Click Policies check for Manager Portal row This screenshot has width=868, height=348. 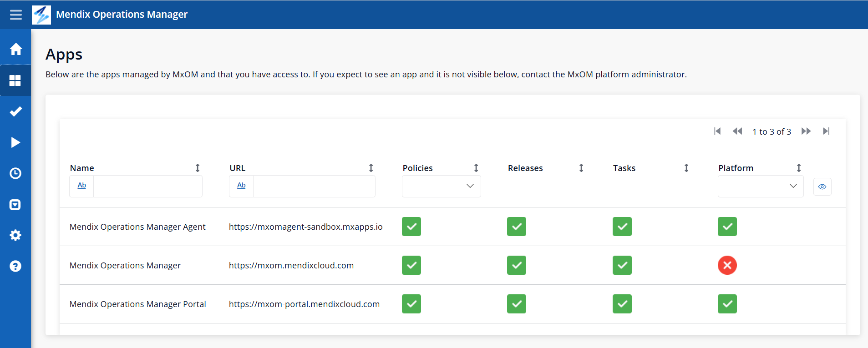pyautogui.click(x=411, y=304)
